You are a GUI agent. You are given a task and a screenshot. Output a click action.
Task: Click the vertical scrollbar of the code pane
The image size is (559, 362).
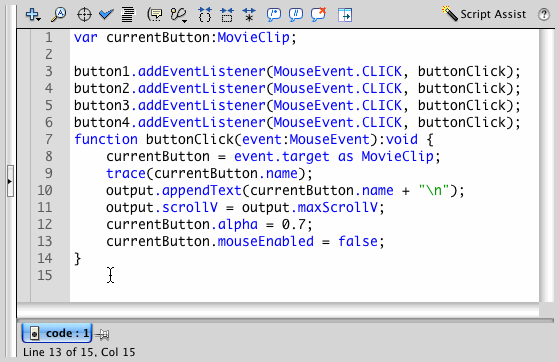coord(547,165)
